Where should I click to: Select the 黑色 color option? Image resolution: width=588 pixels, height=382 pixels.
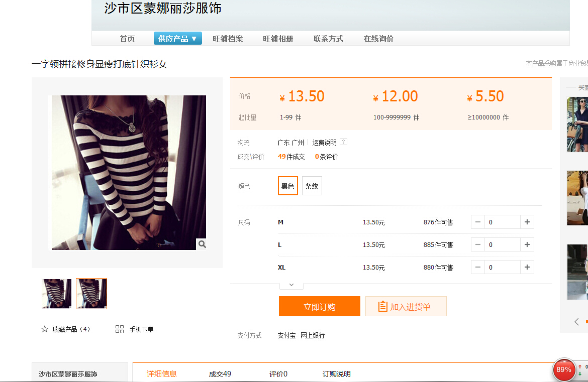coord(287,186)
